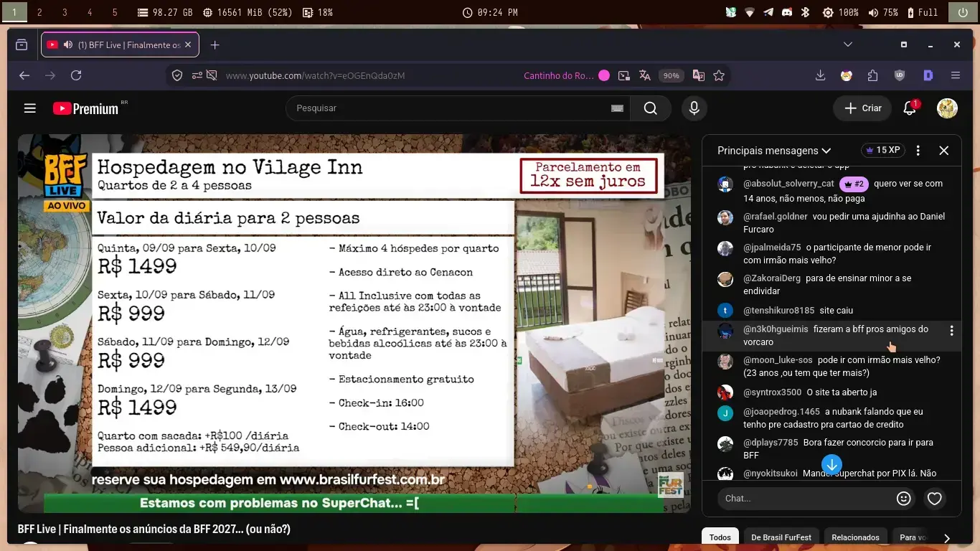
Task: Expand Principais mensagens chat filter dropdown
Action: (774, 151)
